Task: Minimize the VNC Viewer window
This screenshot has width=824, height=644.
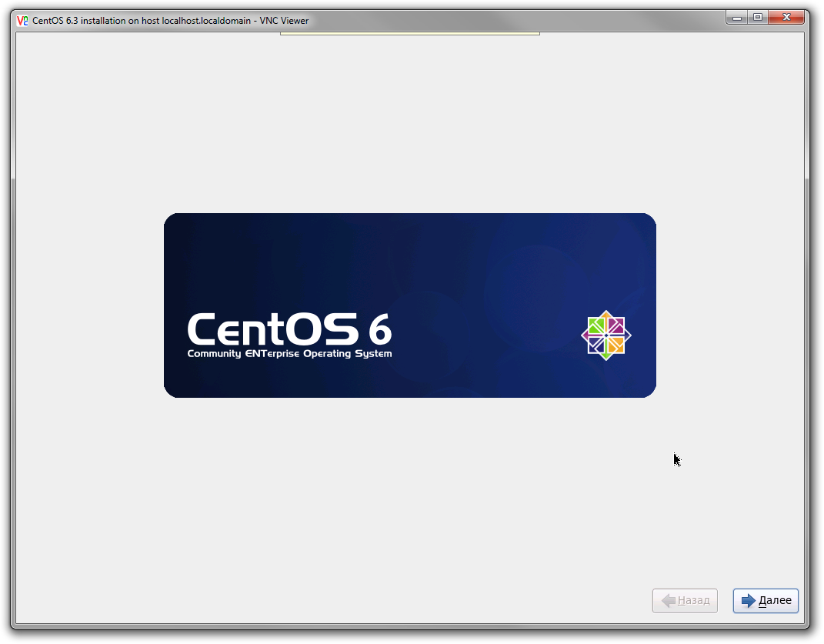Action: pos(737,18)
